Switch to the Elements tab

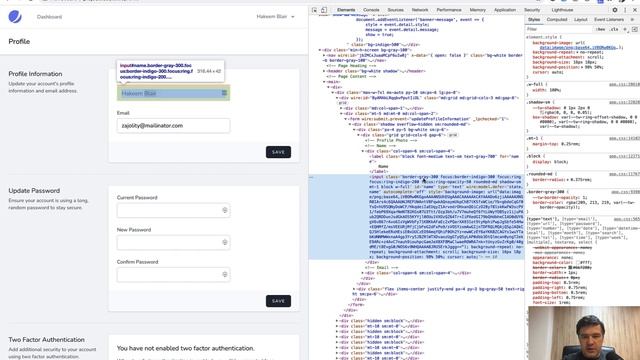coord(346,10)
